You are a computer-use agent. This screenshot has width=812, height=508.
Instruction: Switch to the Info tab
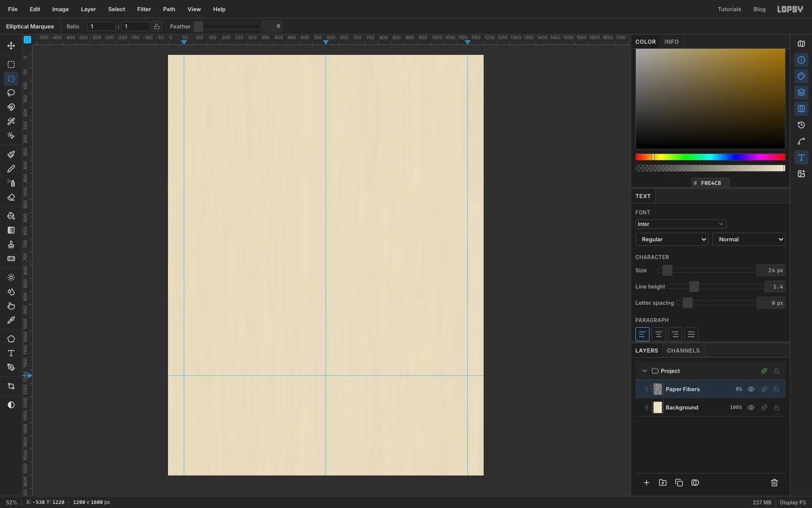tap(671, 42)
